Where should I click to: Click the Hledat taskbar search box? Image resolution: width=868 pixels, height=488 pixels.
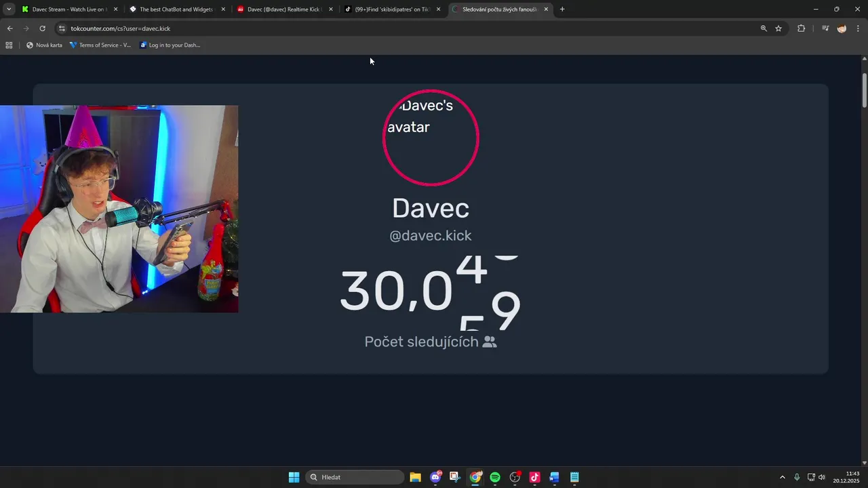pyautogui.click(x=355, y=477)
